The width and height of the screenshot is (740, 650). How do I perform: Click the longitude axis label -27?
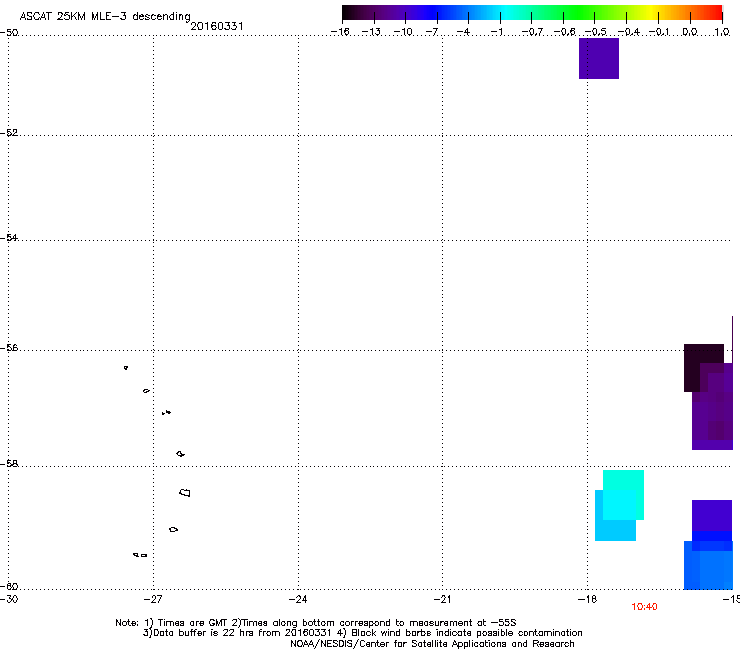(x=153, y=599)
